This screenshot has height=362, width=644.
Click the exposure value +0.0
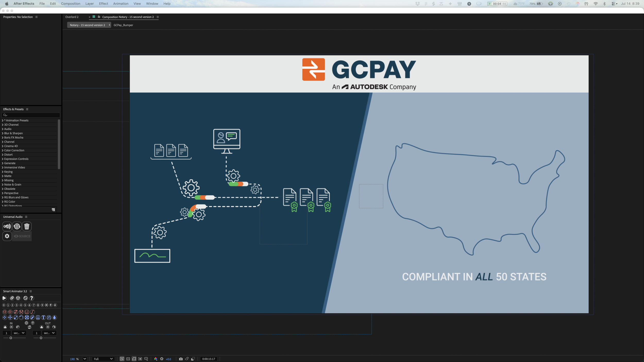click(x=168, y=359)
